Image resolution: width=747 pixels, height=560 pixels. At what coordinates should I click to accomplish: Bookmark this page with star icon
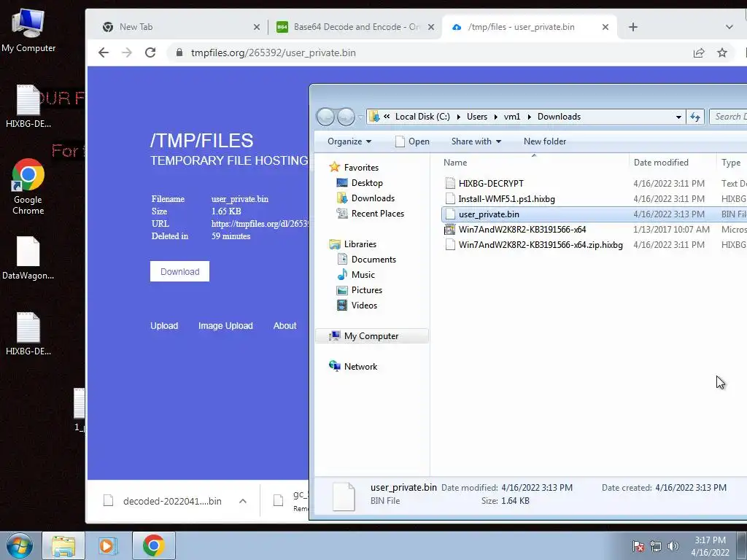point(722,52)
